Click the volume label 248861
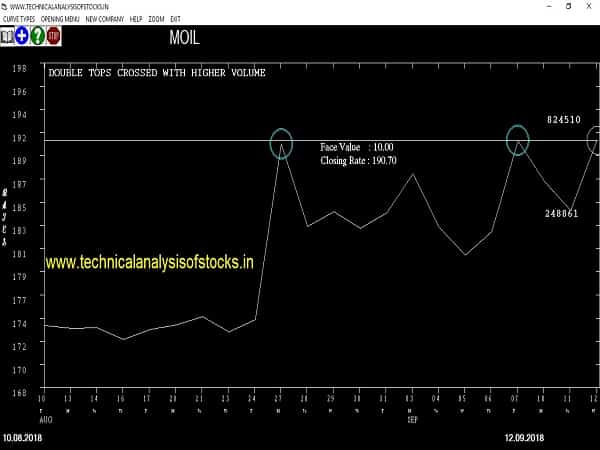 (562, 213)
